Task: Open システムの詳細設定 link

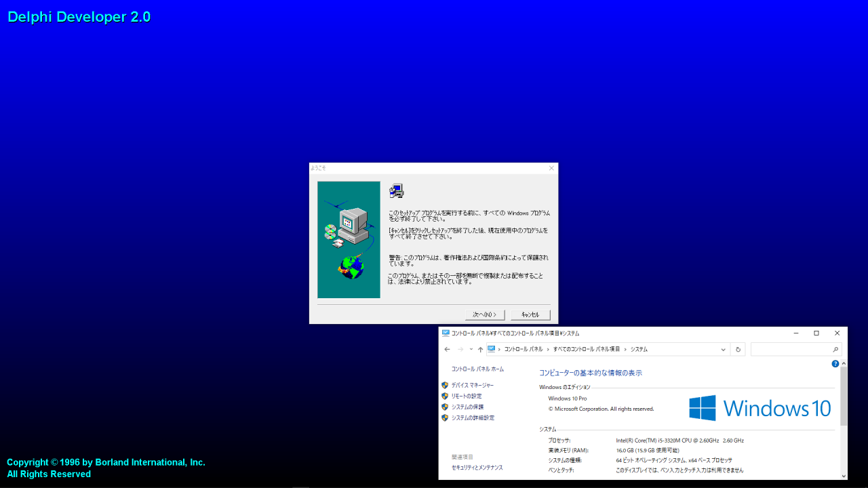Action: tap(473, 418)
